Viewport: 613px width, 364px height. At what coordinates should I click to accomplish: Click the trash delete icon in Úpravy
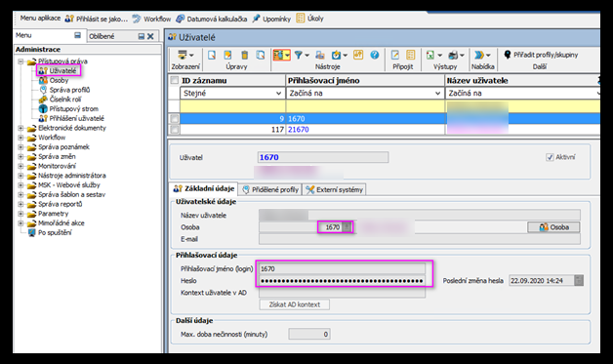(x=244, y=55)
